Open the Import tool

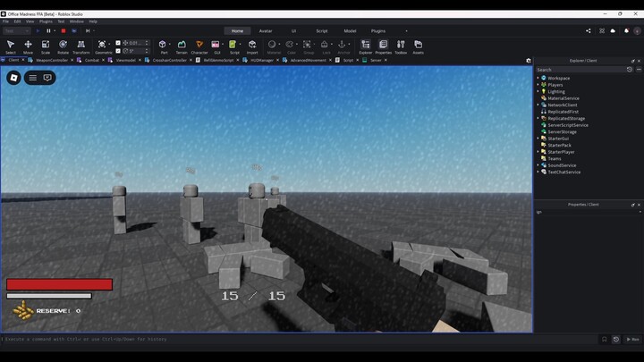(252, 46)
